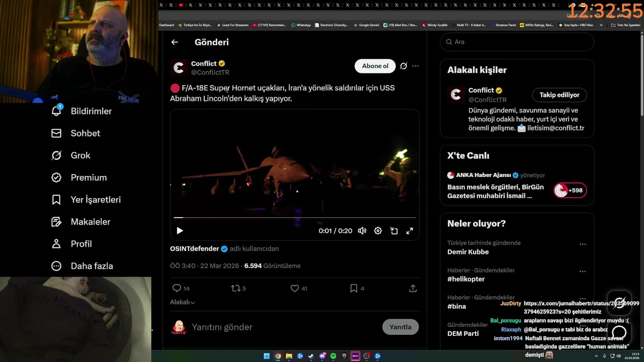The image size is (644, 362).
Task: Mute the video with the speaker icon
Action: click(x=362, y=231)
